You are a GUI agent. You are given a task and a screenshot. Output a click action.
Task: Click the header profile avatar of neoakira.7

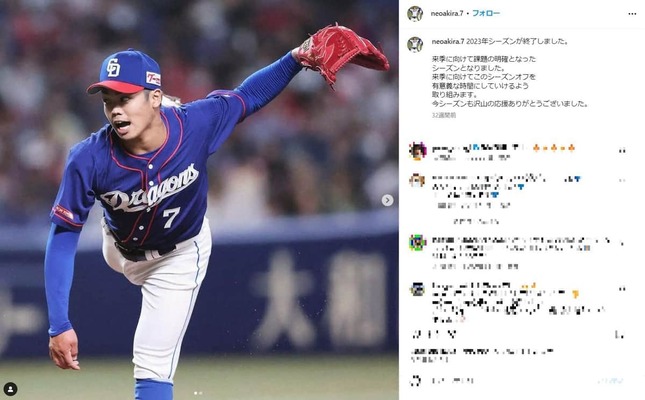click(x=415, y=14)
